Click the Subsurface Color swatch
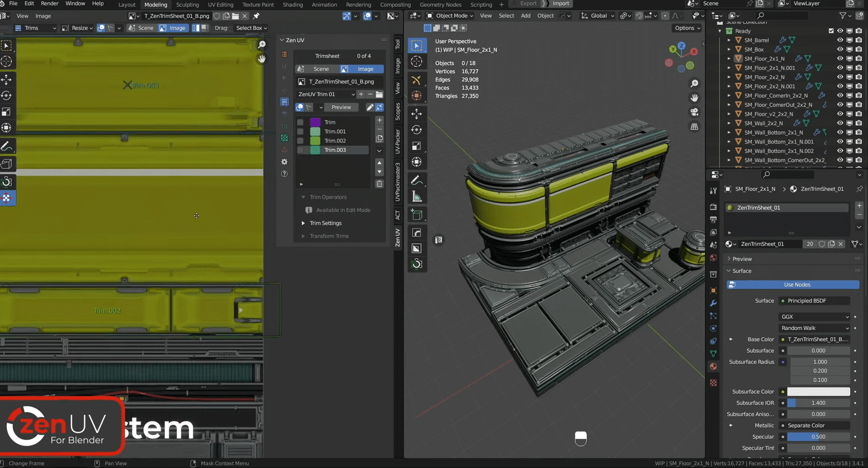The height and width of the screenshot is (468, 868). pyautogui.click(x=818, y=392)
